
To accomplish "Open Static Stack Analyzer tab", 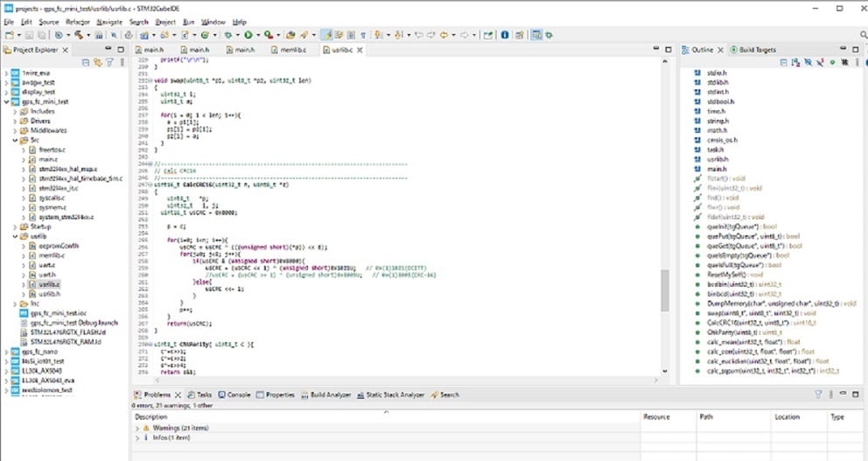I will 390,395.
